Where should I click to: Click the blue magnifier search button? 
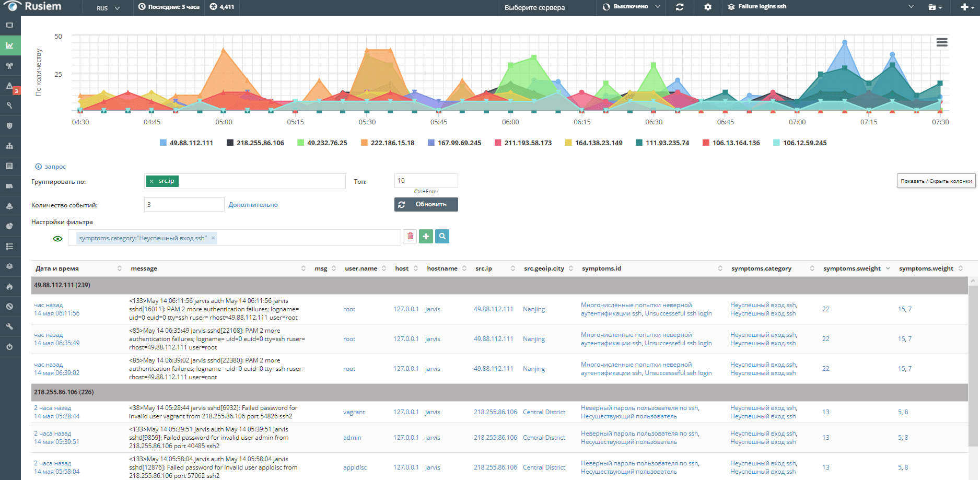[x=442, y=237]
